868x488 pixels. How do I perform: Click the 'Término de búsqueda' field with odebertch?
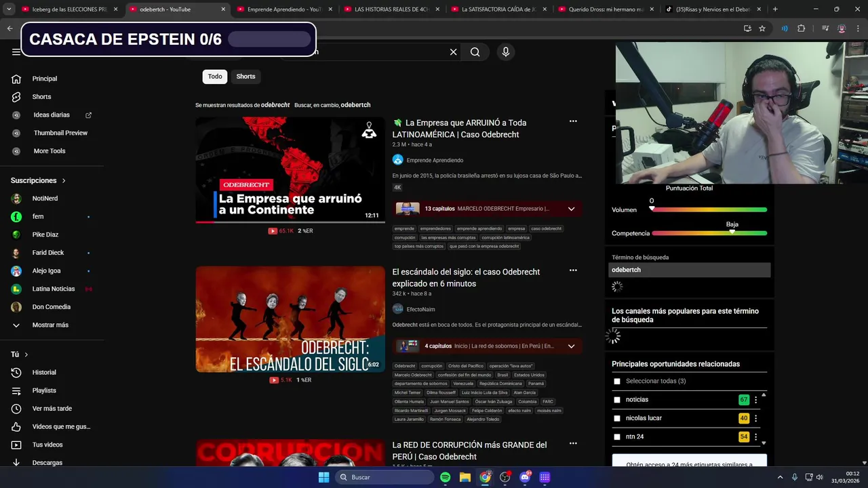[690, 270]
